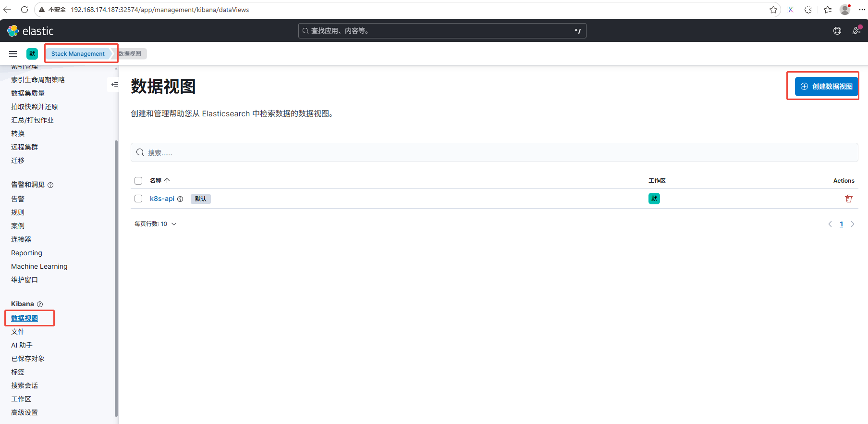Screen dimensions: 868x424
Task: Click the browser address bar URL
Action: (x=160, y=10)
